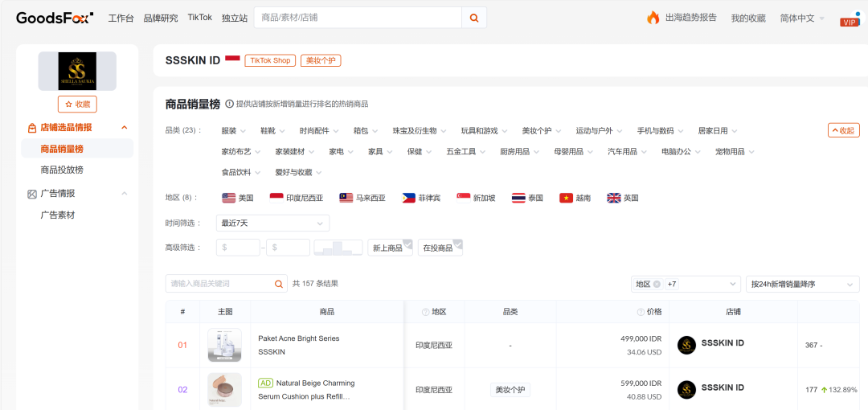The height and width of the screenshot is (410, 868).
Task: Click the 美妆个护 tag beside shop name
Action: point(321,60)
